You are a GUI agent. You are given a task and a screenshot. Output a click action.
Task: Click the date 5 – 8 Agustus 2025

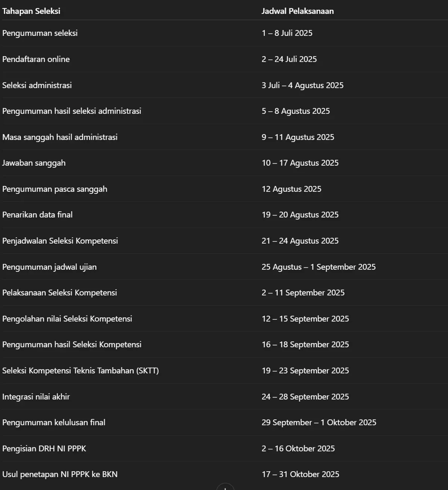(296, 111)
